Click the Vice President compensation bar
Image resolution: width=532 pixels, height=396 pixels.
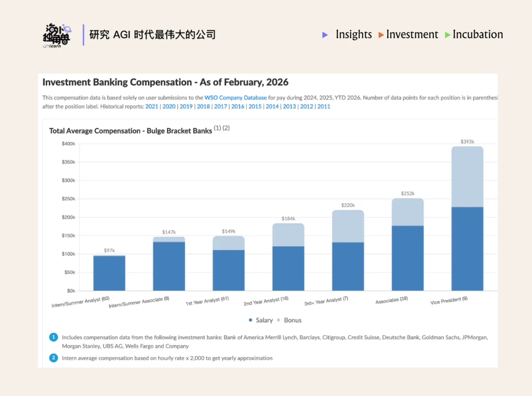pyautogui.click(x=467, y=217)
